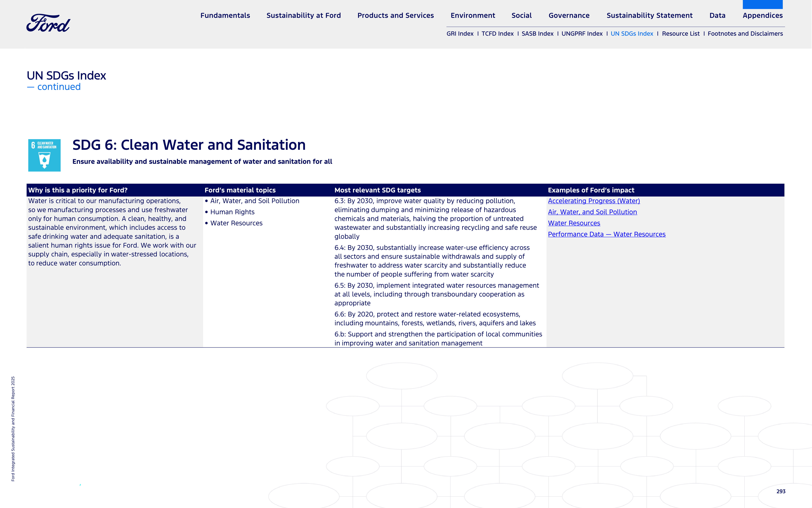Go to Products and Services
The image size is (812, 508).
tap(395, 15)
